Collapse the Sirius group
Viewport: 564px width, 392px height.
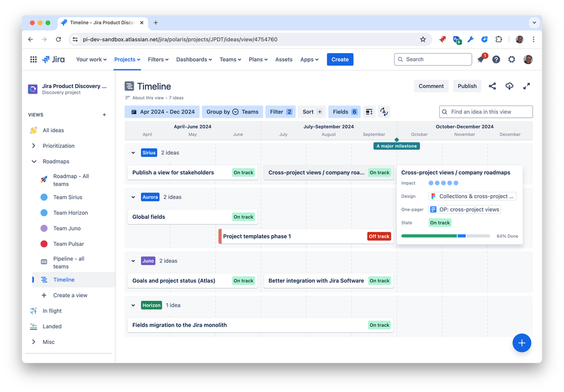point(133,153)
